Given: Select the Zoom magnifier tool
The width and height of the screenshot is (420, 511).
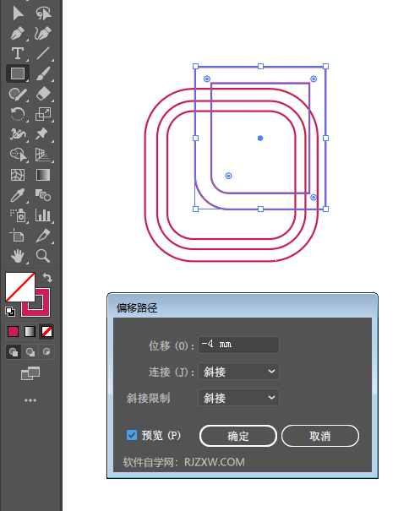Looking at the screenshot, I should pos(43,256).
